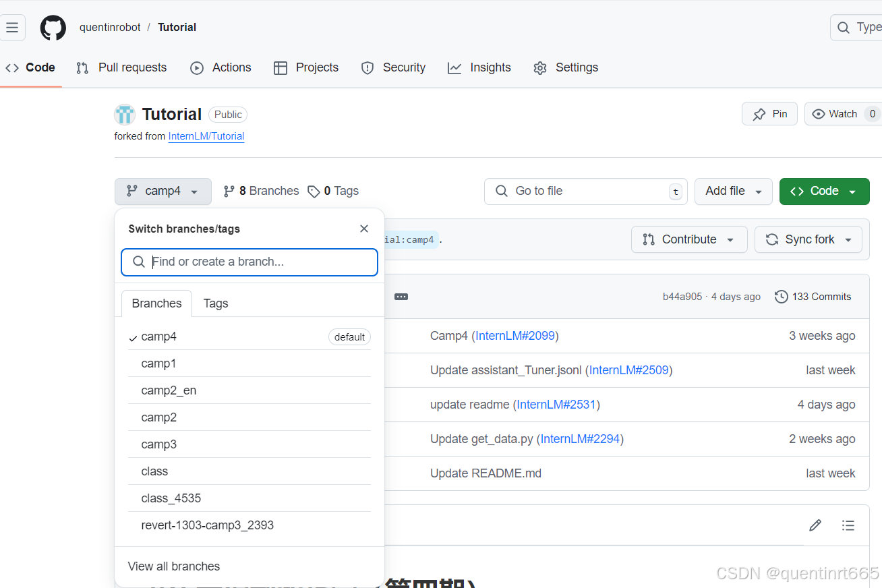Image resolution: width=882 pixels, height=588 pixels.
Task: Switch to the camp3 branch
Action: [x=249, y=444]
